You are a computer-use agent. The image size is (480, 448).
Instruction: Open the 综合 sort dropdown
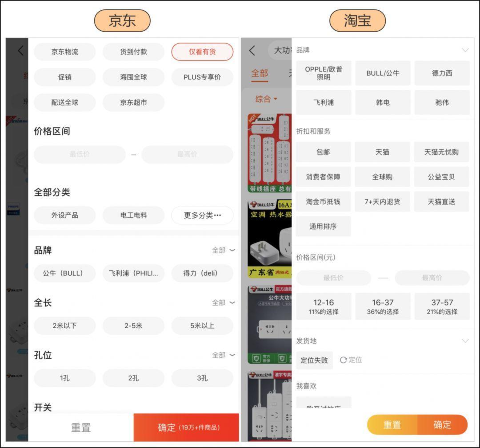tap(266, 99)
